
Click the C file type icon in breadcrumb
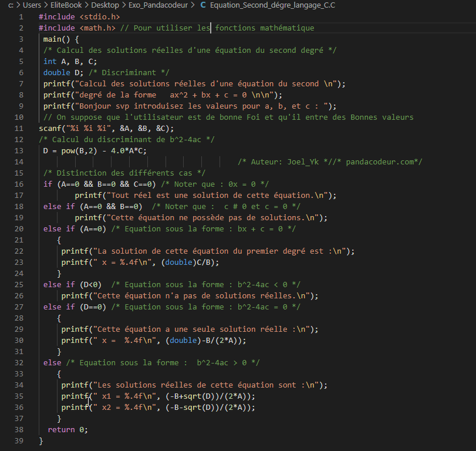tap(203, 5)
